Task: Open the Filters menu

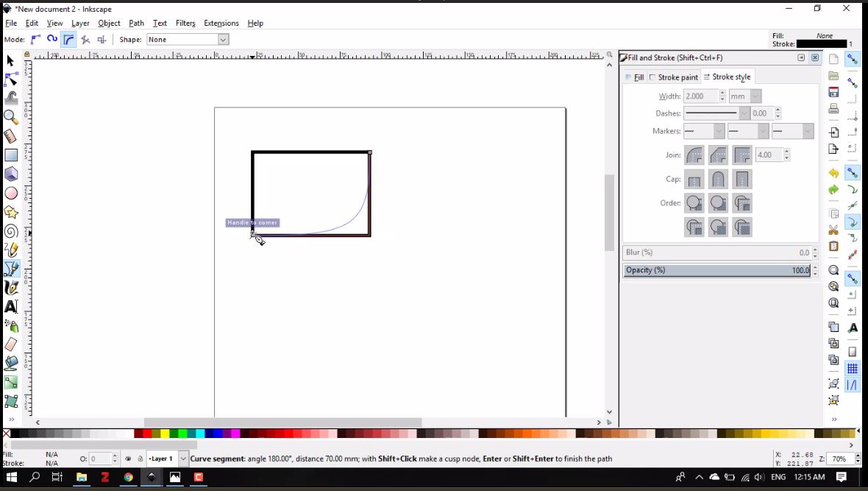Action: (x=185, y=24)
